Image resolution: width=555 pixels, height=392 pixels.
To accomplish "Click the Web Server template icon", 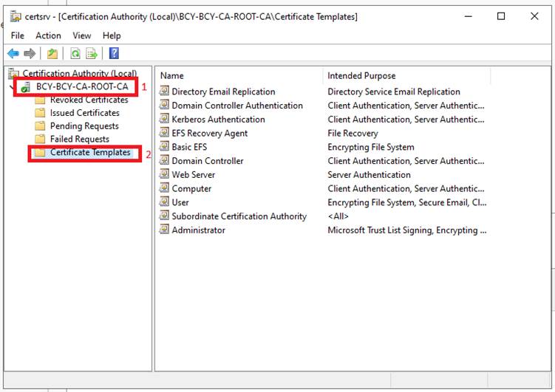I will (164, 174).
